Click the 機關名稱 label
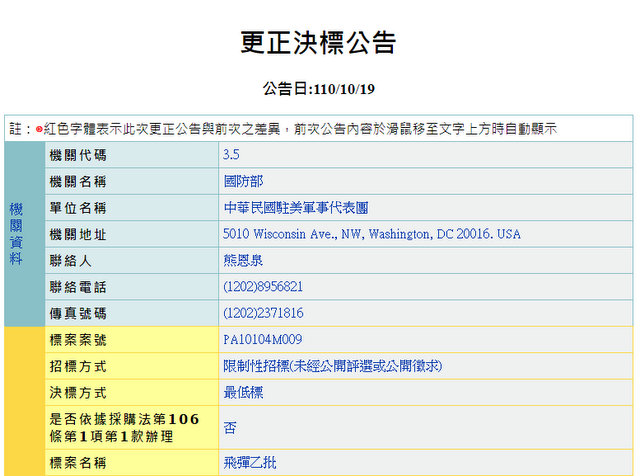The image size is (640, 476). [78, 181]
